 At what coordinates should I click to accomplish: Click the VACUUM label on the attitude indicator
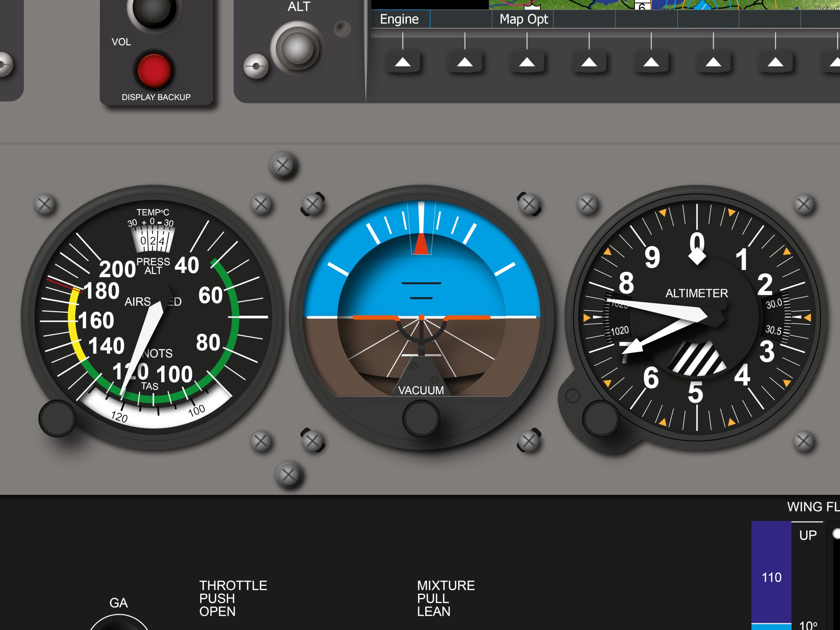coord(421,390)
